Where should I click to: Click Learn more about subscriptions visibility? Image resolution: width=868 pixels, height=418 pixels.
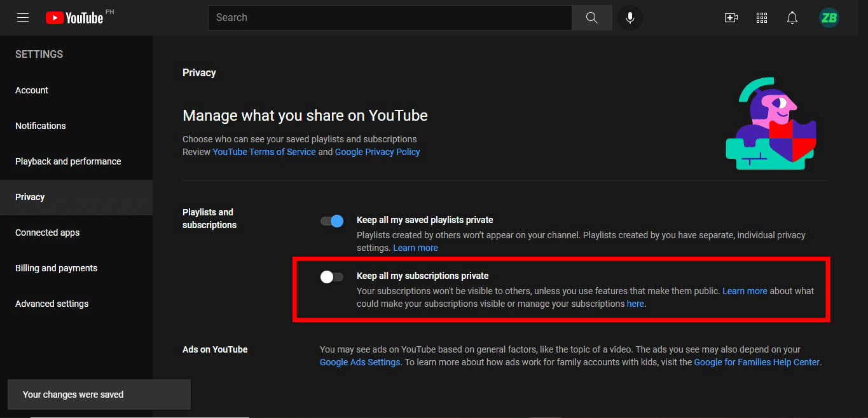[745, 291]
